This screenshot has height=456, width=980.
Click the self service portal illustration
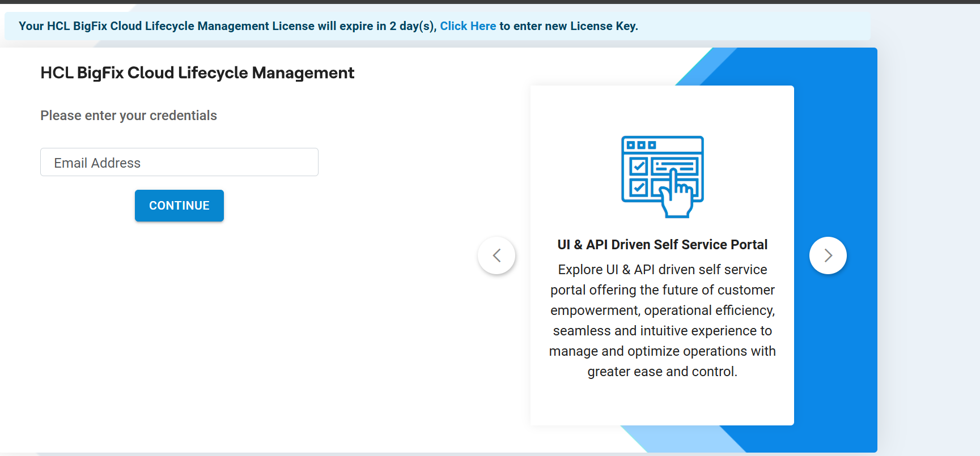662,176
